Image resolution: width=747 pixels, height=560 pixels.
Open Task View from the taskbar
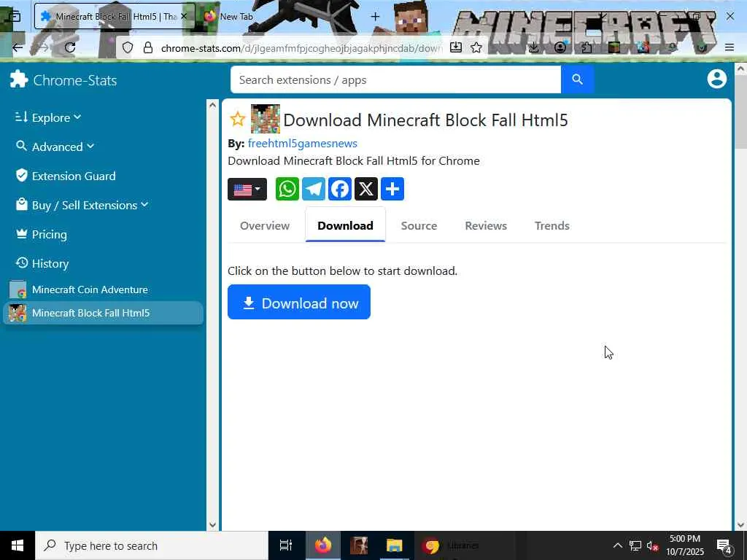(286, 545)
